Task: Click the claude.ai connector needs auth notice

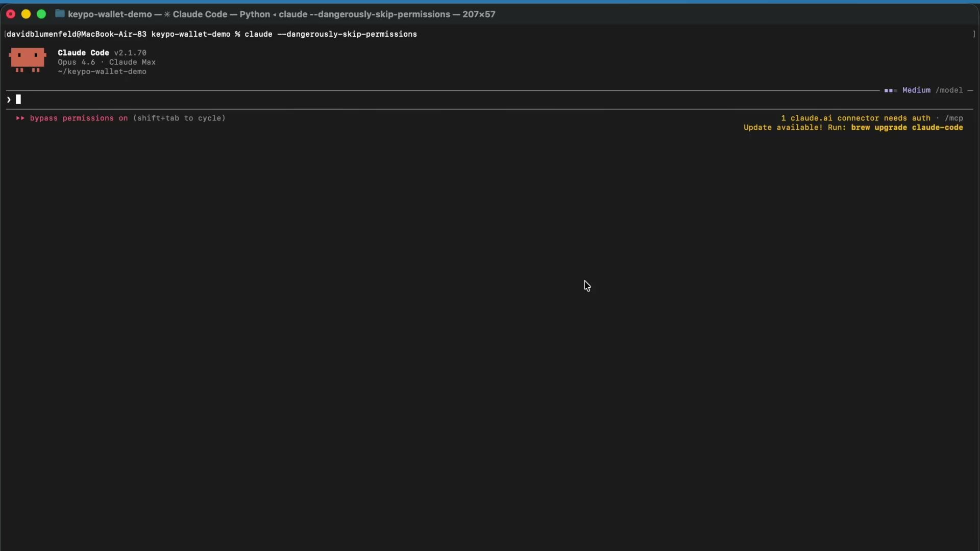Action: 855,118
